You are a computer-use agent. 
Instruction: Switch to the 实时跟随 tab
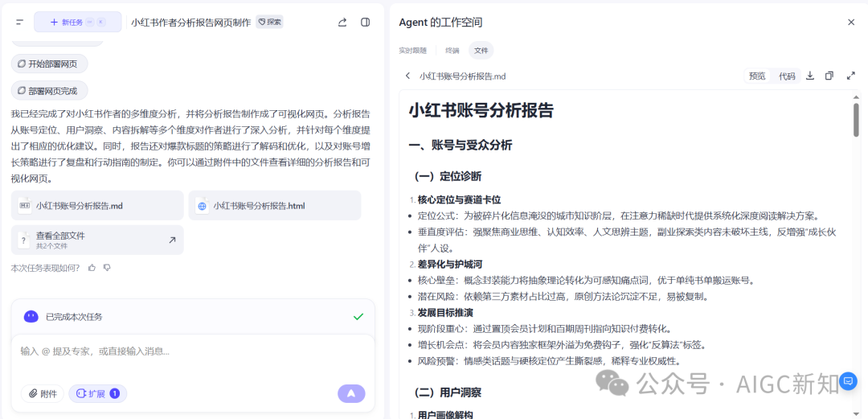413,51
